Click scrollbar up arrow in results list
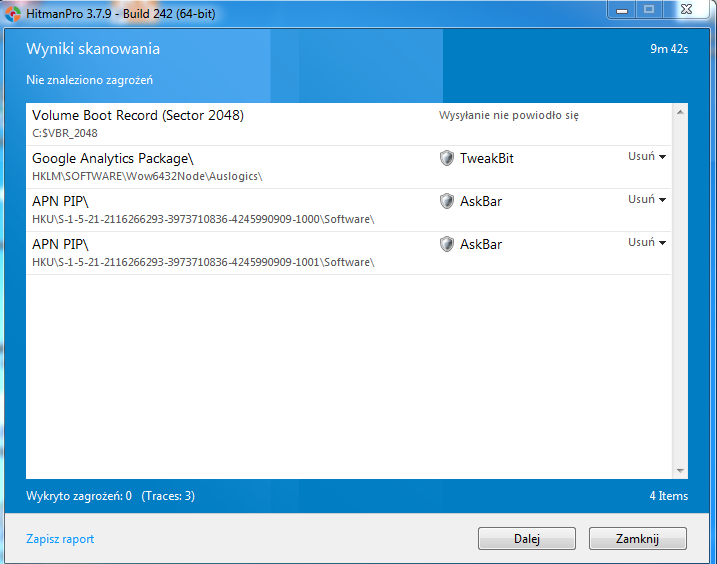The image size is (717, 564). (x=680, y=113)
